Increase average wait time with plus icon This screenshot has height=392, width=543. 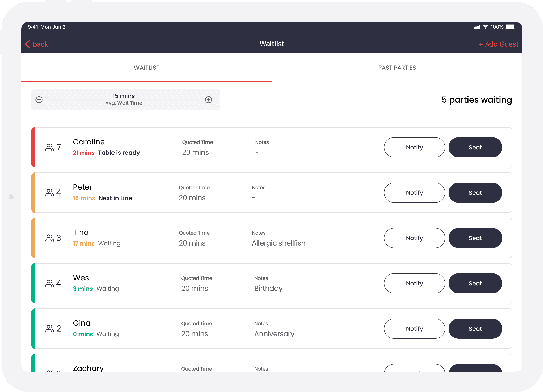(x=209, y=100)
